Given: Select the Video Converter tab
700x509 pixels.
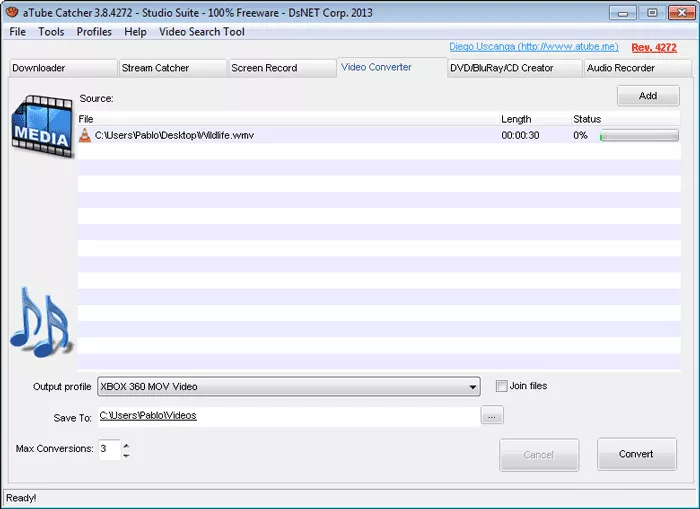Looking at the screenshot, I should click(x=392, y=67).
